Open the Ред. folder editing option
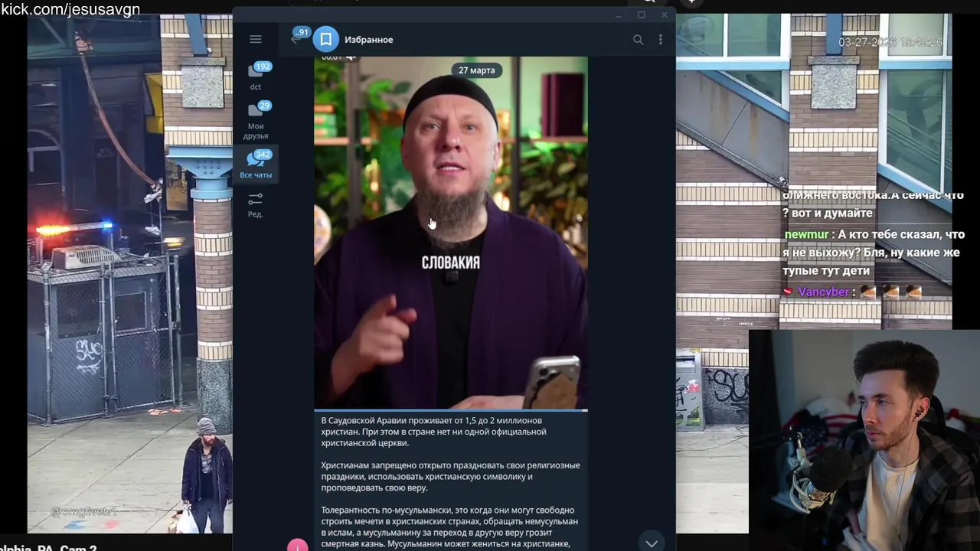980x551 pixels. (256, 205)
